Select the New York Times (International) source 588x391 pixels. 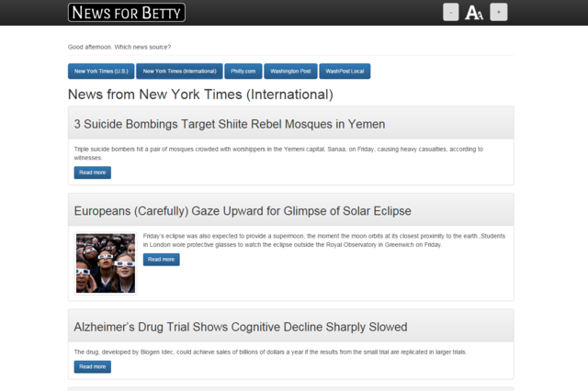pos(180,72)
